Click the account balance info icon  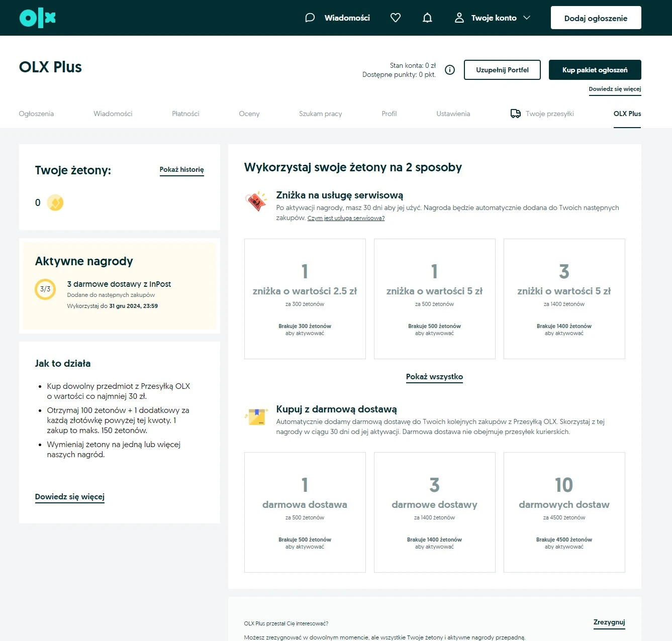pos(450,70)
